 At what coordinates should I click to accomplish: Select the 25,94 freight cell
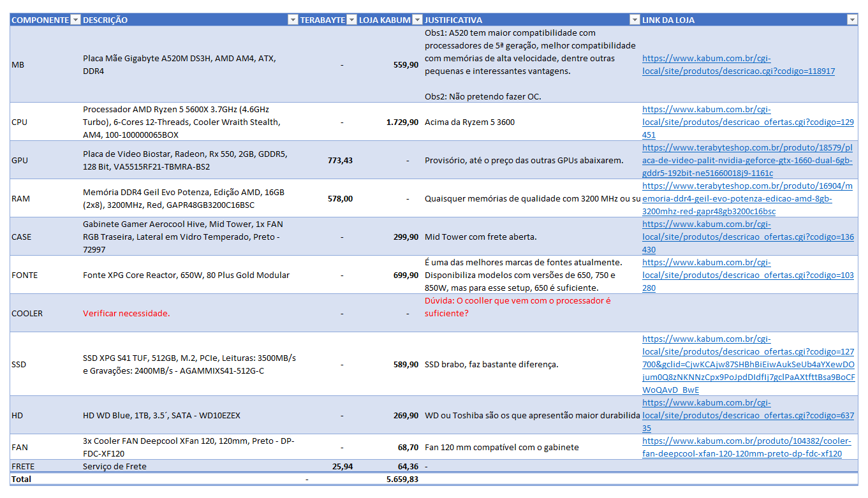tap(328, 466)
